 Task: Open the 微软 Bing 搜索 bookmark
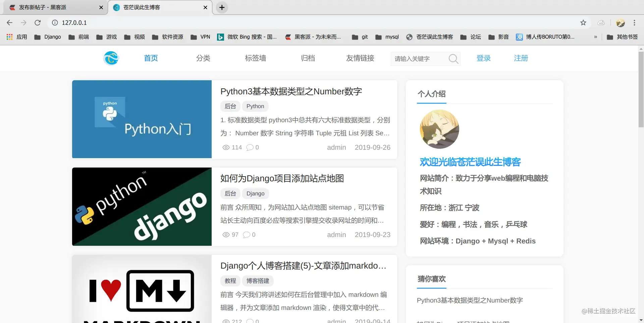(247, 37)
